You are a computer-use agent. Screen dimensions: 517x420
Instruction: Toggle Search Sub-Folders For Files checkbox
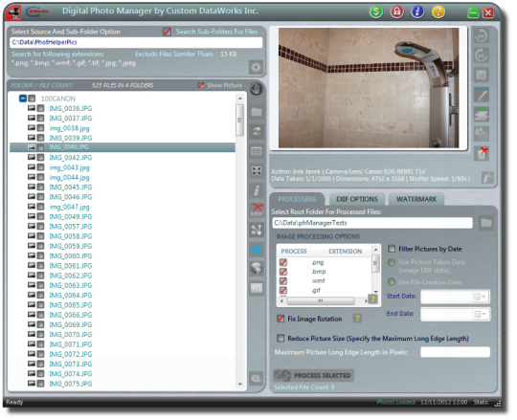[167, 32]
